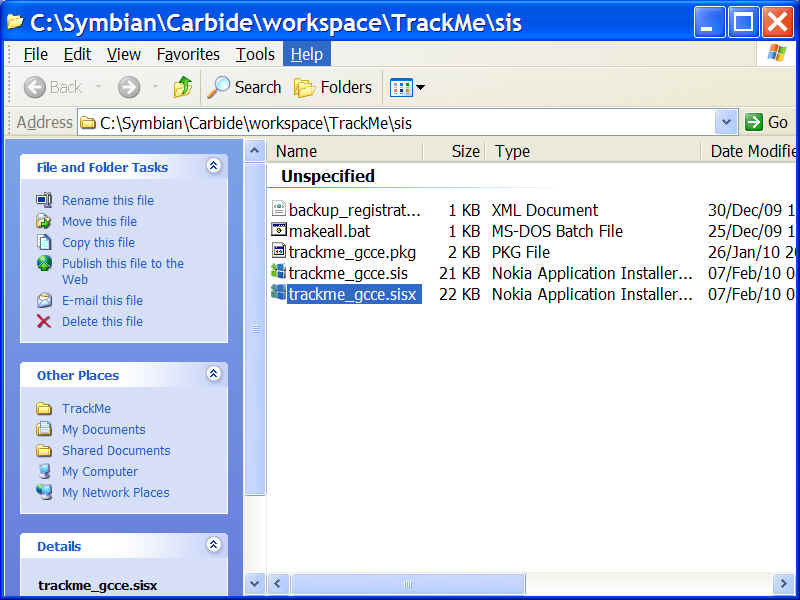Collapse the Other Places panel
The image size is (800, 600).
pos(213,374)
